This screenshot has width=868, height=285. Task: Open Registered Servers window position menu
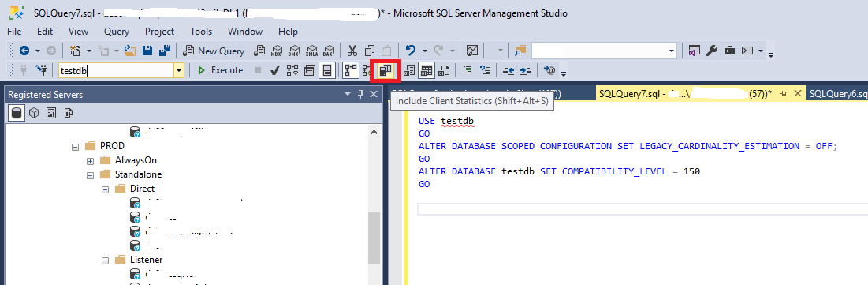point(347,94)
